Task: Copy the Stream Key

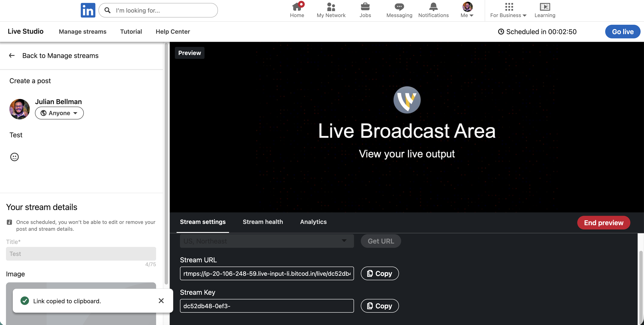Action: 380,306
